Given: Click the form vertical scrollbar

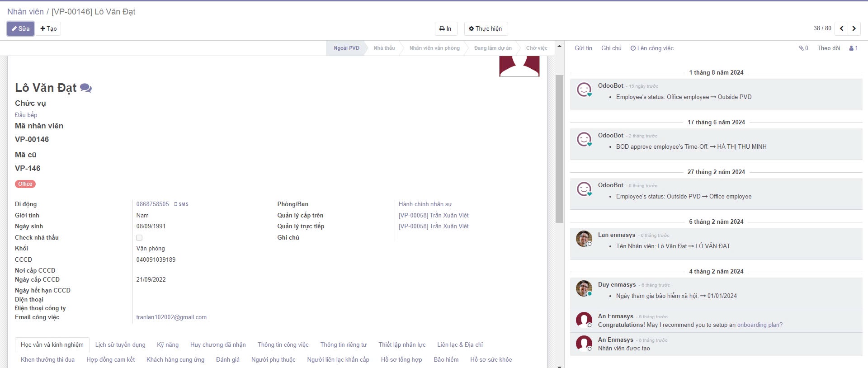Looking at the screenshot, I should click(559, 149).
